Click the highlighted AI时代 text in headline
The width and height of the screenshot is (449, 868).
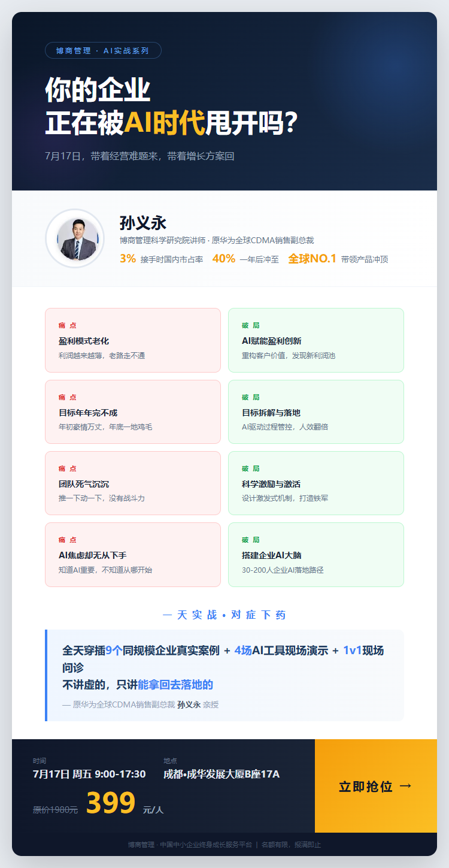click(x=165, y=122)
